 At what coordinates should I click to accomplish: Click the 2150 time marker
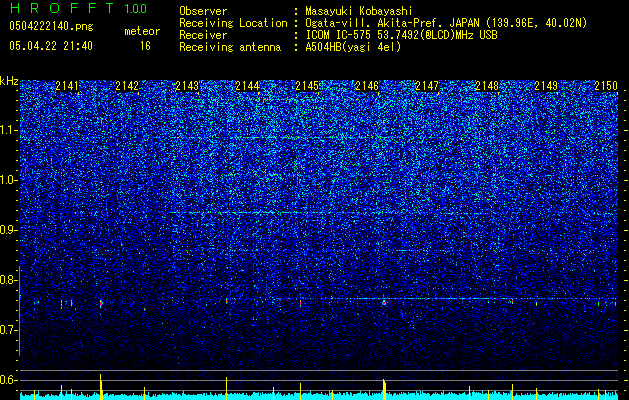(606, 86)
